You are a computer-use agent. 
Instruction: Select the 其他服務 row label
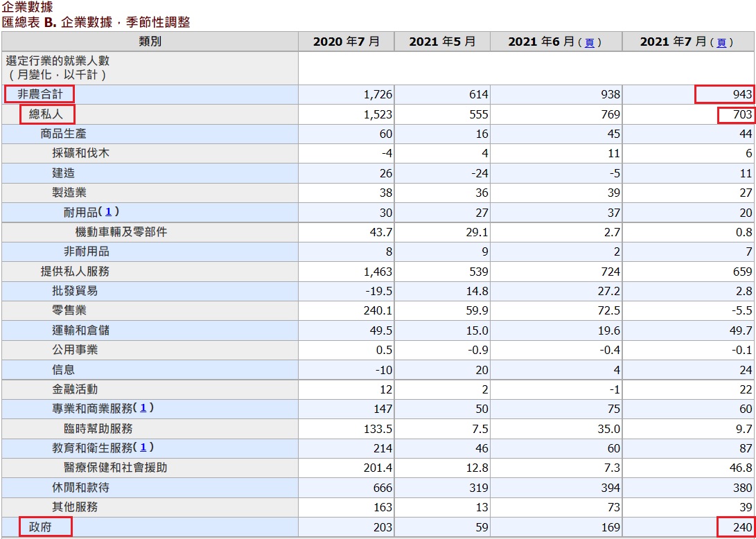pyautogui.click(x=75, y=506)
